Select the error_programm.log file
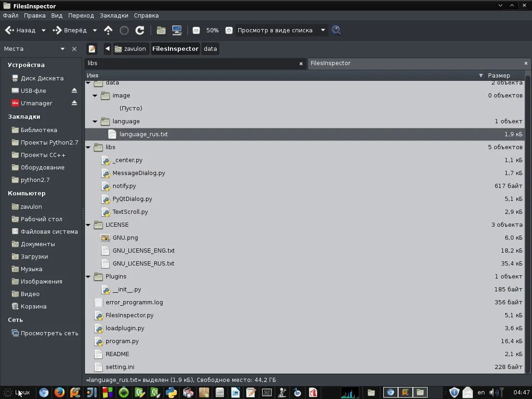532x399 pixels. (305, 302)
